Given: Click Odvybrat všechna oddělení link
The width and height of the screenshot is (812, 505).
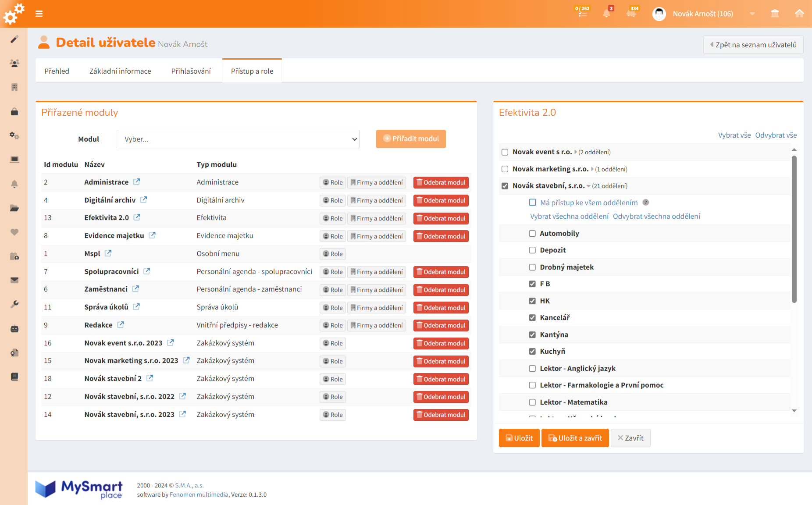Looking at the screenshot, I should click(x=656, y=216).
